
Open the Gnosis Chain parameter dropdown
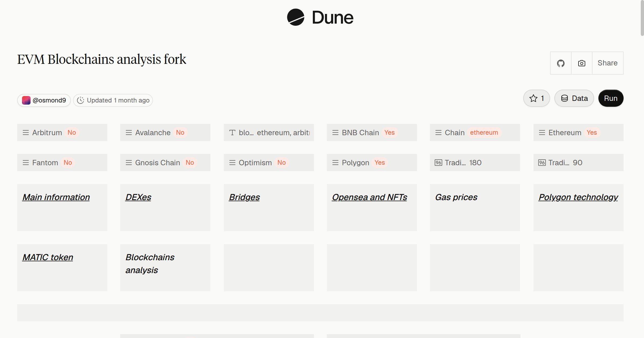[165, 163]
